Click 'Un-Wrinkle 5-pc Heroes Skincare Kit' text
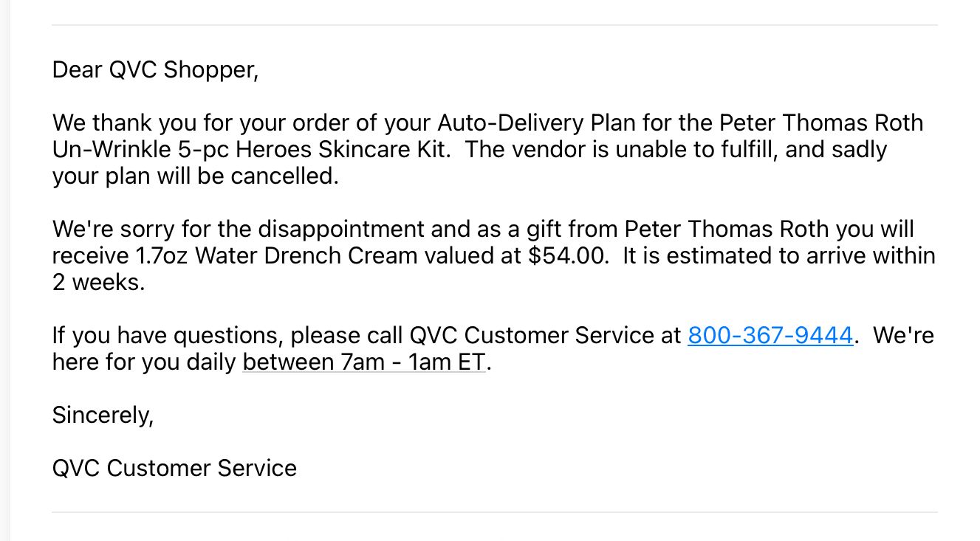The image size is (980, 541). pos(250,149)
